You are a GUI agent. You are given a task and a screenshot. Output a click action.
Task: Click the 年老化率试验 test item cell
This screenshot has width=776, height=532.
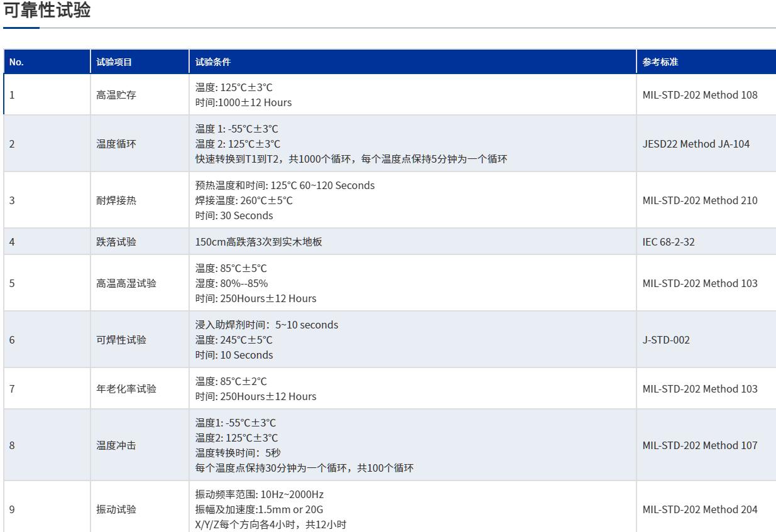click(x=126, y=389)
